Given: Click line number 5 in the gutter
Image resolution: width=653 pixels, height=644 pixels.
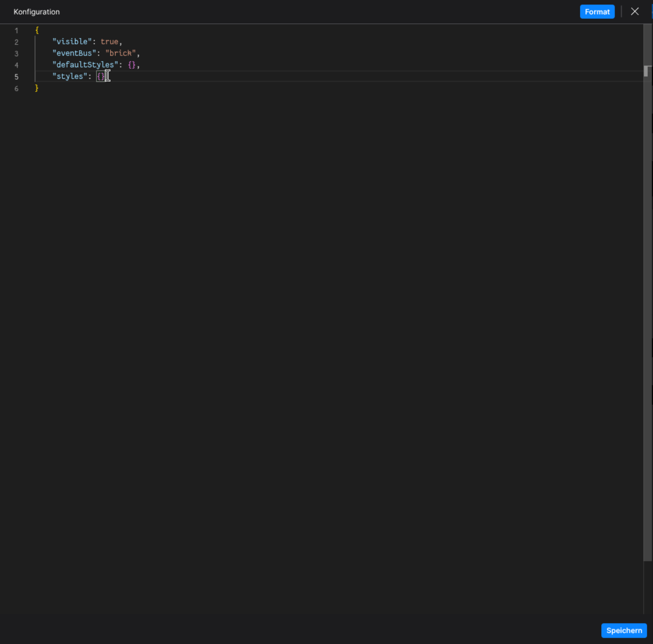Looking at the screenshot, I should click(16, 76).
